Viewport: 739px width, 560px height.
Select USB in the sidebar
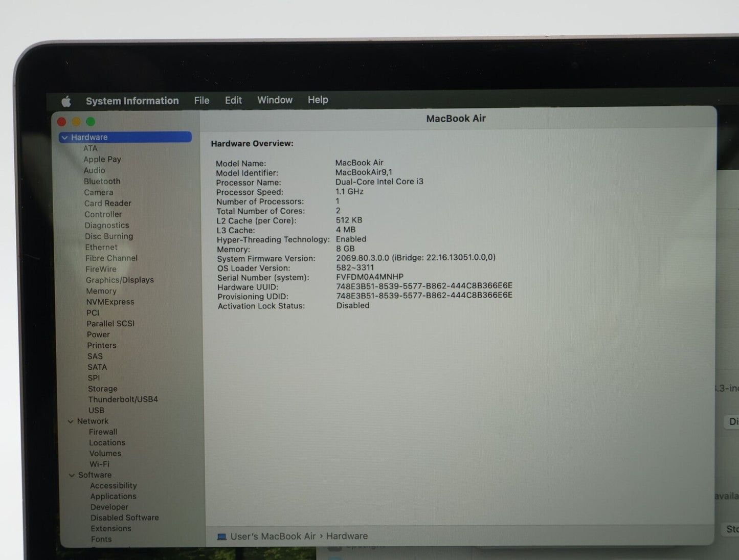(96, 410)
